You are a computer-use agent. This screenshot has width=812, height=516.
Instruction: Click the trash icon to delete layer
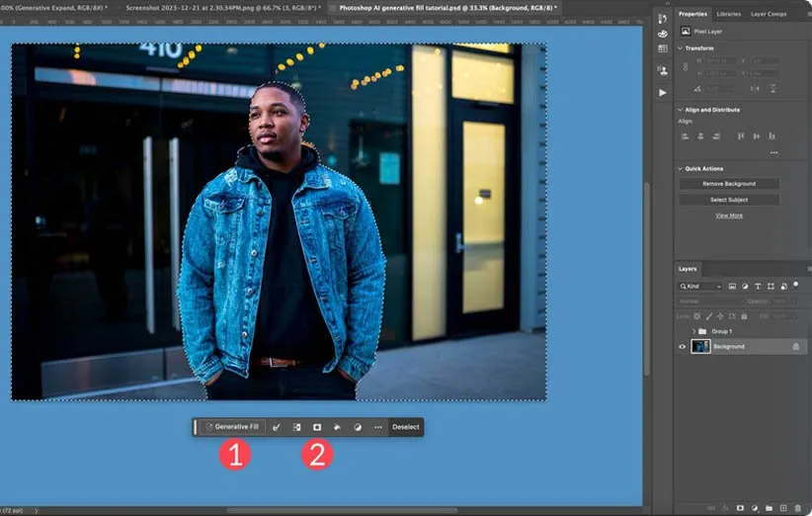point(798,508)
